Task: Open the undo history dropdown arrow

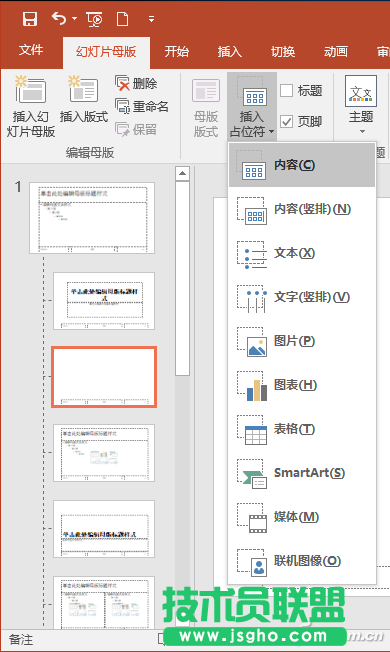Action: tap(74, 18)
